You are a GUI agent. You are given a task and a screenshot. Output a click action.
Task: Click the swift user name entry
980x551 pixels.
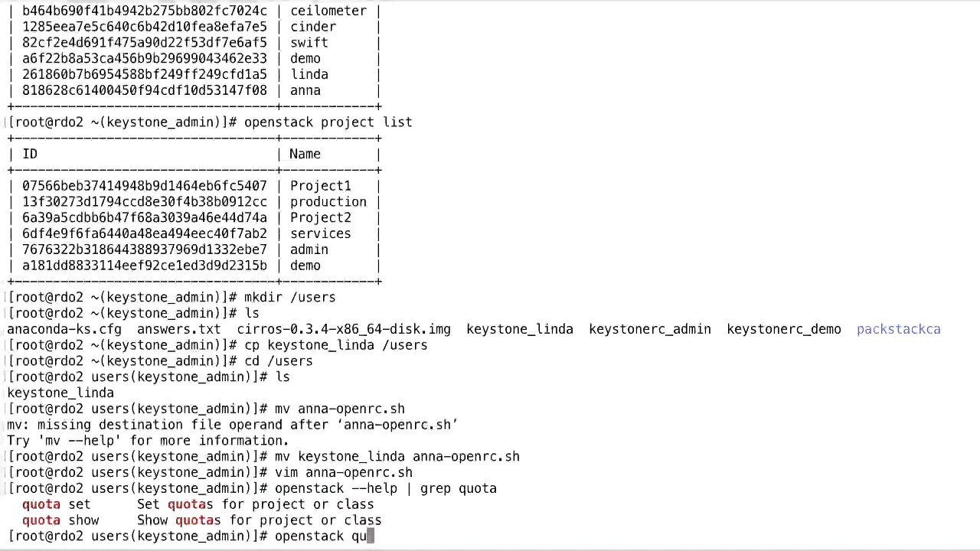(309, 43)
